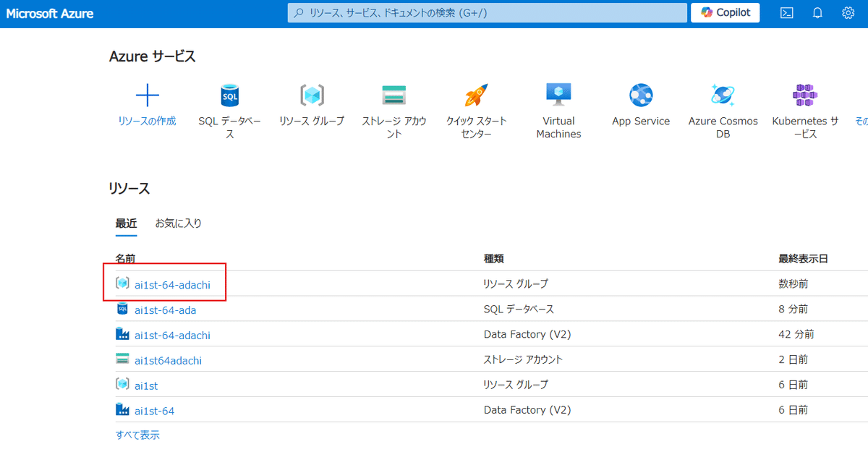The image size is (868, 465).
Task: Open the ストレージ アカウント service icon
Action: [x=394, y=95]
